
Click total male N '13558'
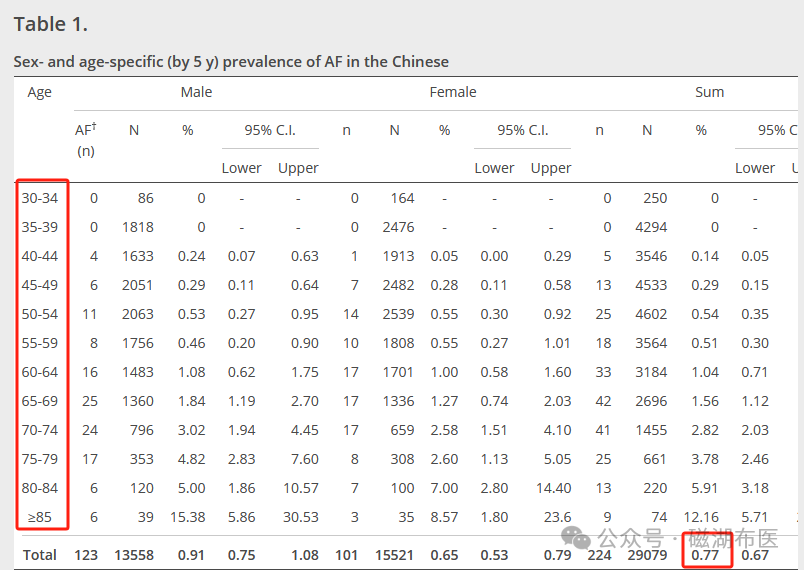click(x=134, y=555)
